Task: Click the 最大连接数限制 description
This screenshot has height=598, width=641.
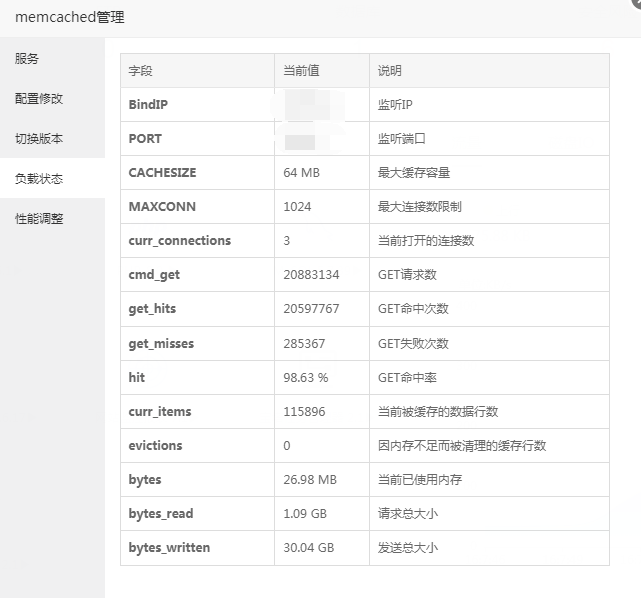Action: [420, 206]
